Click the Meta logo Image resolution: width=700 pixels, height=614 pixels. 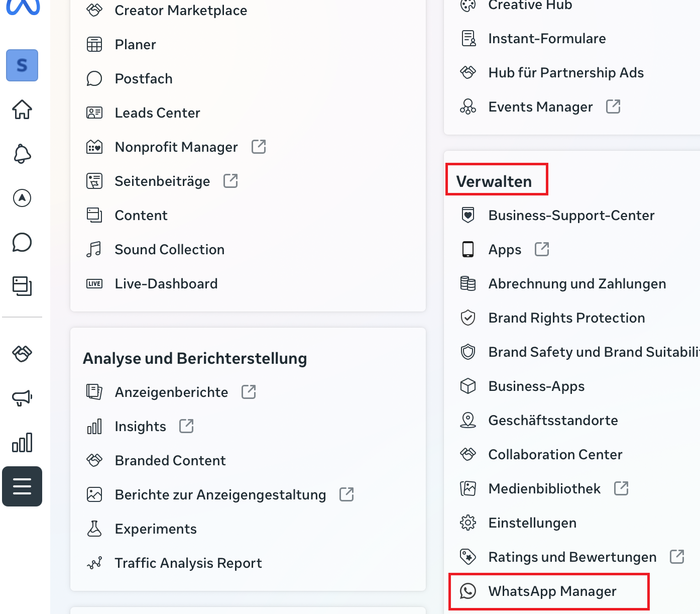click(x=23, y=7)
